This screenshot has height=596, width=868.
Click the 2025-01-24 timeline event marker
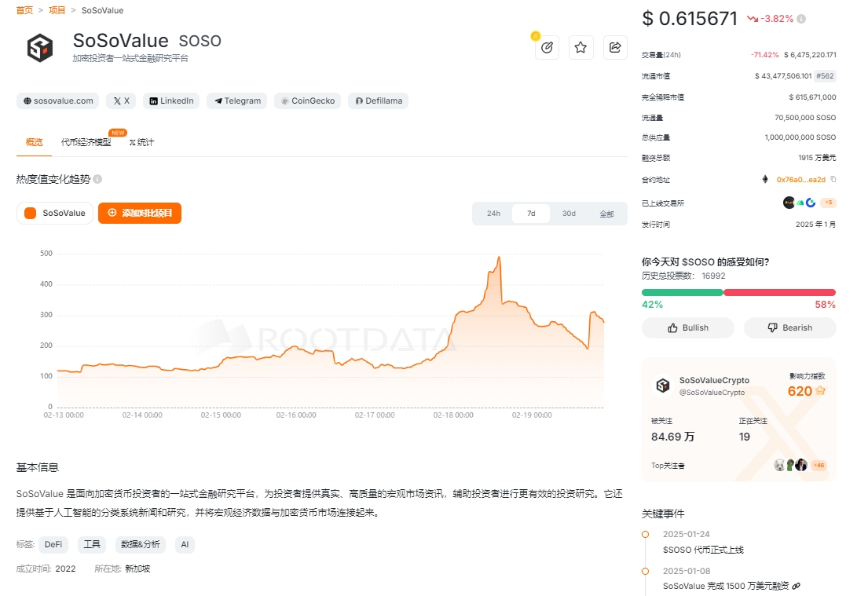646,534
